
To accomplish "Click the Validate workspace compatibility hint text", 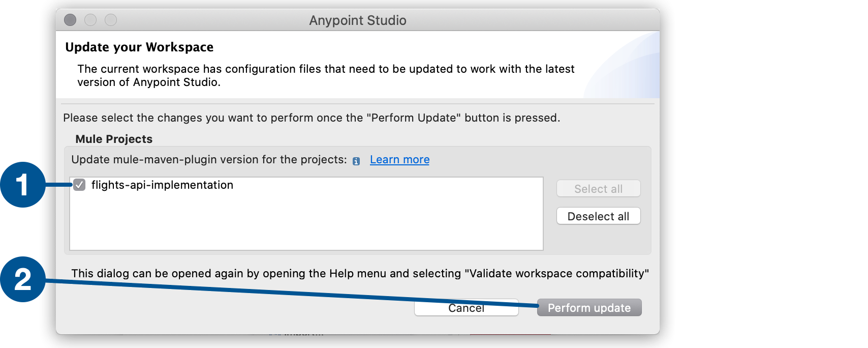I will 360,273.
